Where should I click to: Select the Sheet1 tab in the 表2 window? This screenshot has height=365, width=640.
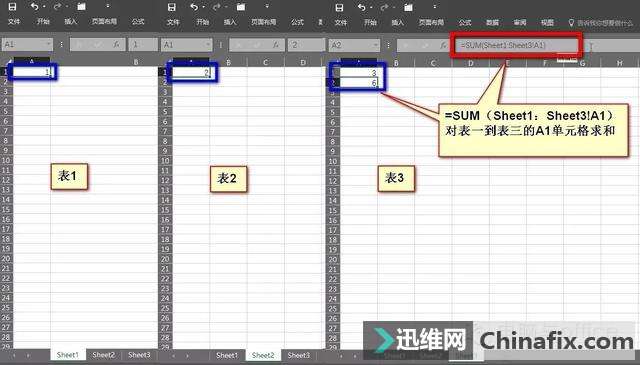tap(227, 355)
